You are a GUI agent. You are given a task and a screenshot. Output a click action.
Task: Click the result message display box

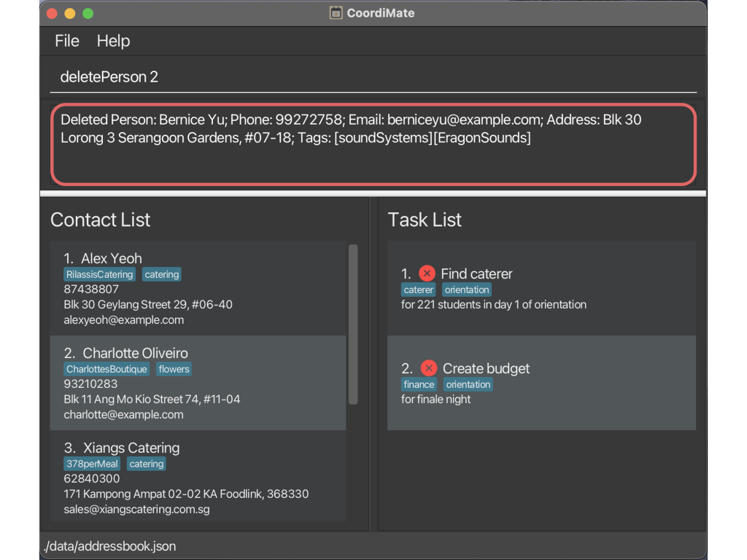point(372,144)
